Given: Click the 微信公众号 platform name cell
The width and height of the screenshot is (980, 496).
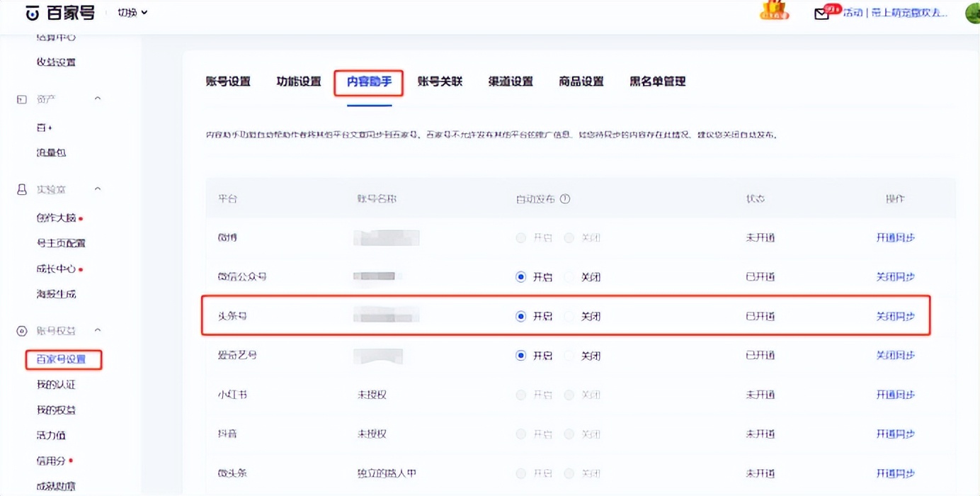Looking at the screenshot, I should click(x=242, y=277).
